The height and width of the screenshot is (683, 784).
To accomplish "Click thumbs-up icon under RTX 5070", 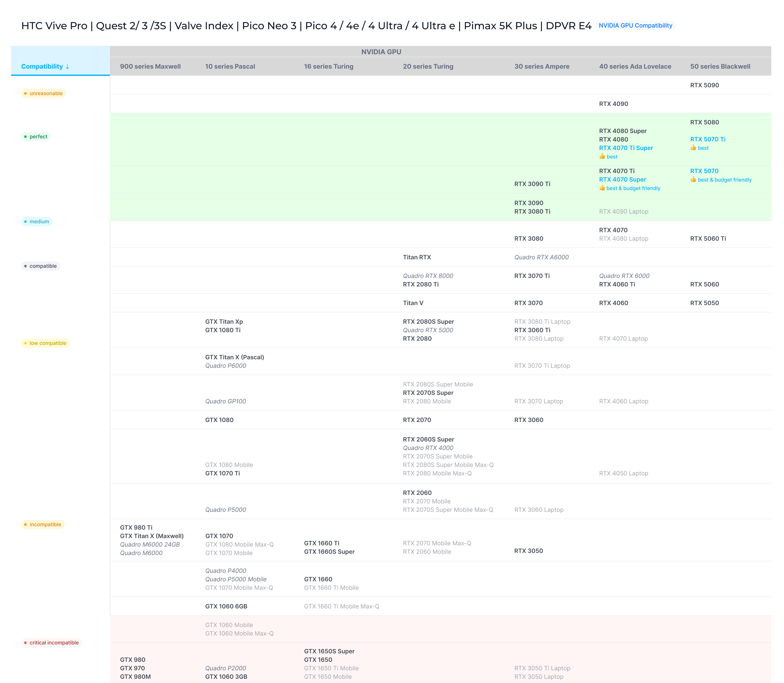I will [693, 180].
